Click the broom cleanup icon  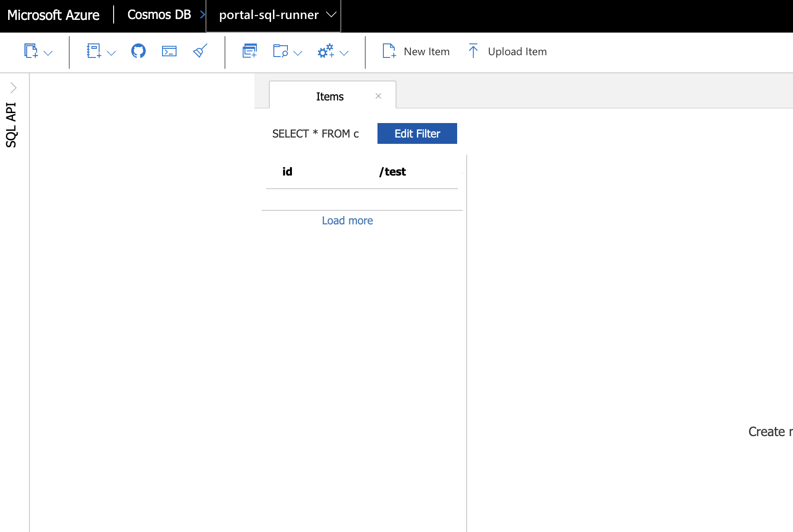[200, 51]
